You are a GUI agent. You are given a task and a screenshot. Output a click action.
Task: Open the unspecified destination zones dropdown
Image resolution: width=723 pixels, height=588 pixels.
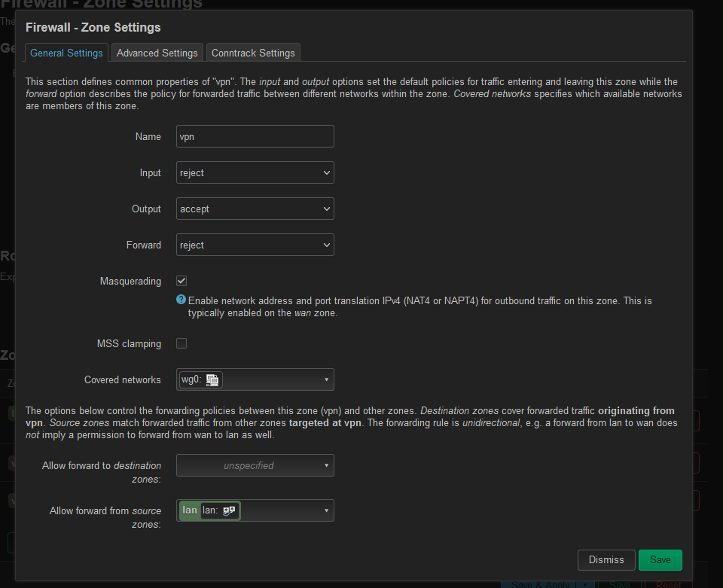click(x=255, y=465)
